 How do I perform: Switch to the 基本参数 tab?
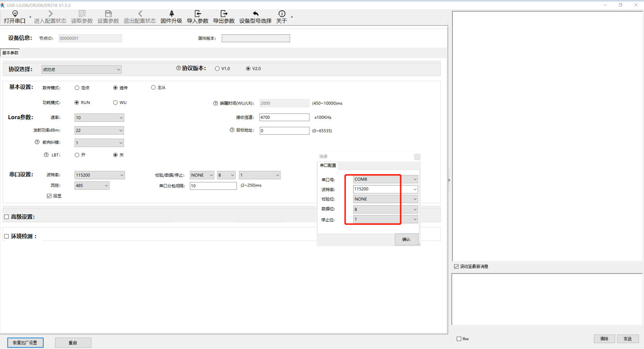[x=10, y=53]
